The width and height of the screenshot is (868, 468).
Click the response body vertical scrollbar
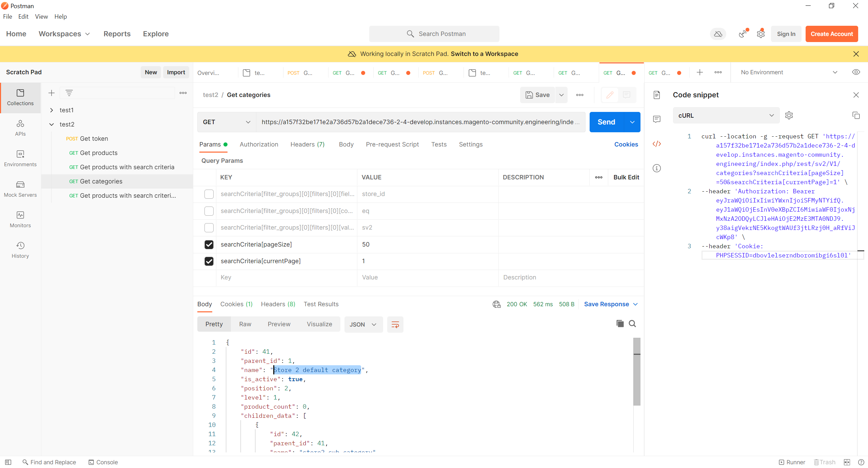tap(637, 371)
